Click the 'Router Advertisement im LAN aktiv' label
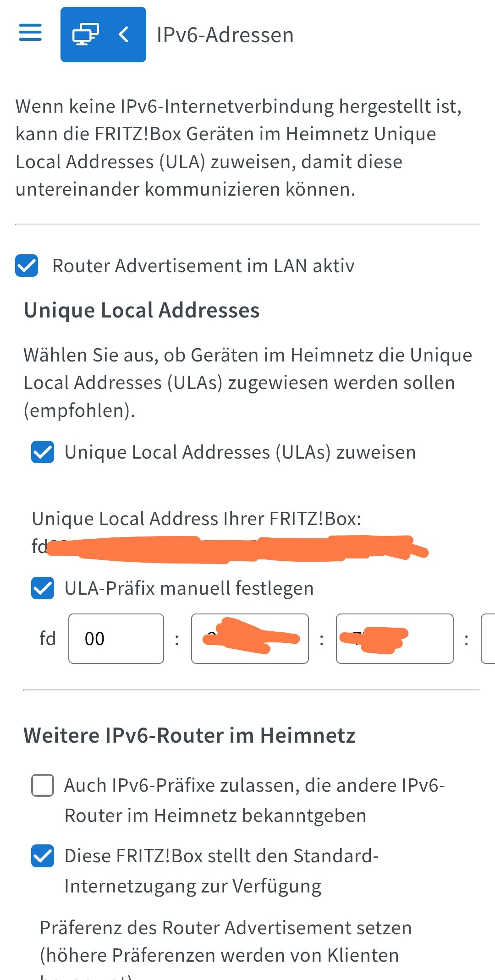 [203, 266]
